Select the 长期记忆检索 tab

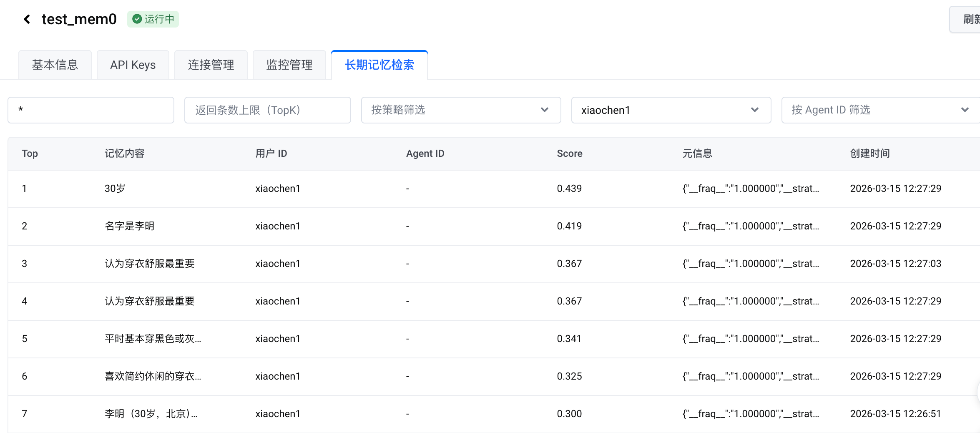tap(379, 65)
